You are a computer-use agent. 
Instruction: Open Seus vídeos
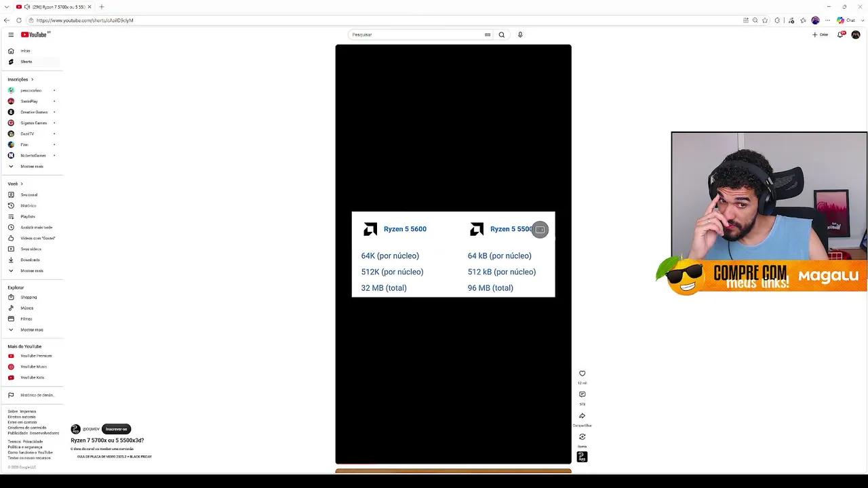[x=31, y=249]
